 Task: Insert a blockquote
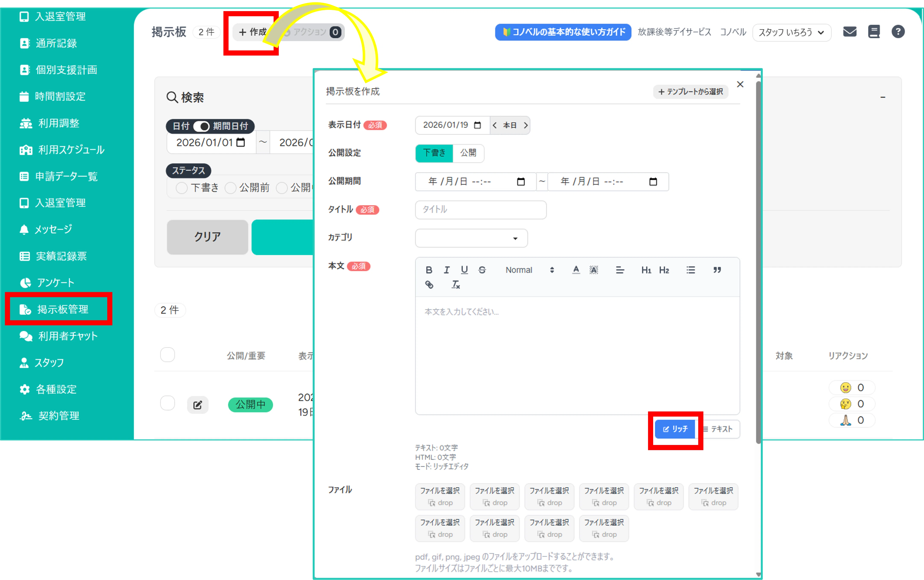tap(717, 270)
